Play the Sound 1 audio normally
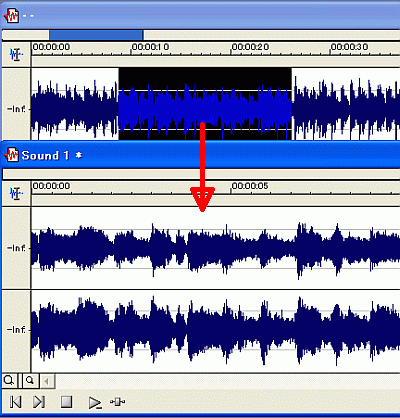This screenshot has height=418, width=400. (95, 403)
